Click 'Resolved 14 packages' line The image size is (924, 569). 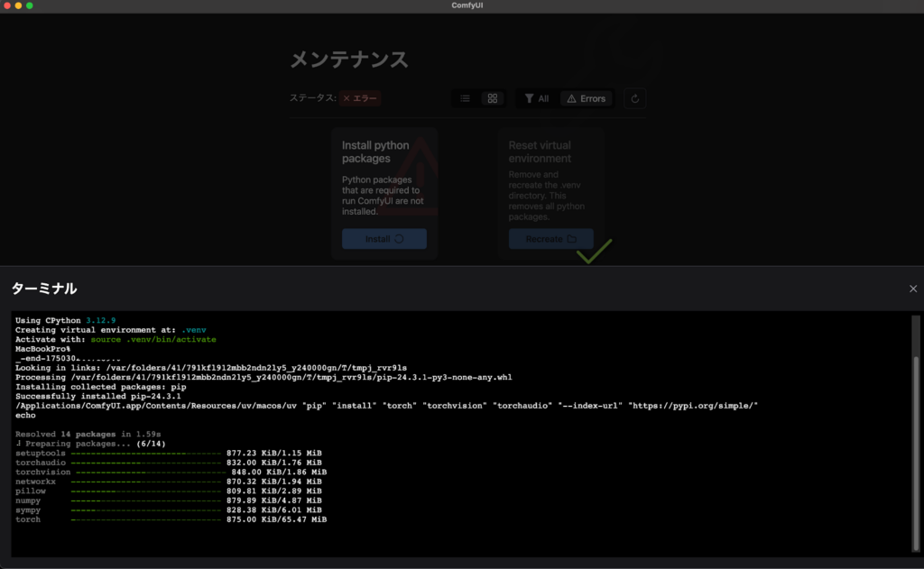pos(88,434)
